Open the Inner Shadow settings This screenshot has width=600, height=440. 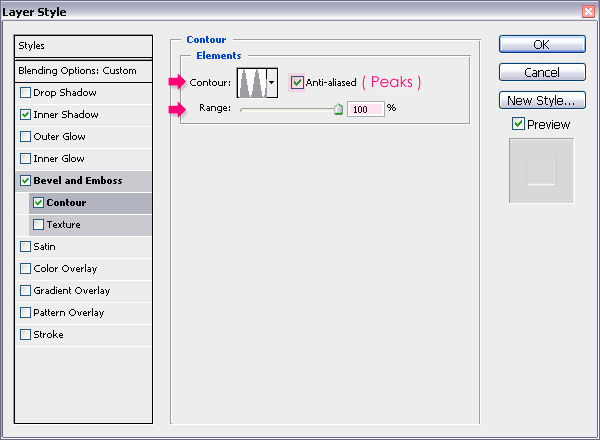pyautogui.click(x=66, y=114)
